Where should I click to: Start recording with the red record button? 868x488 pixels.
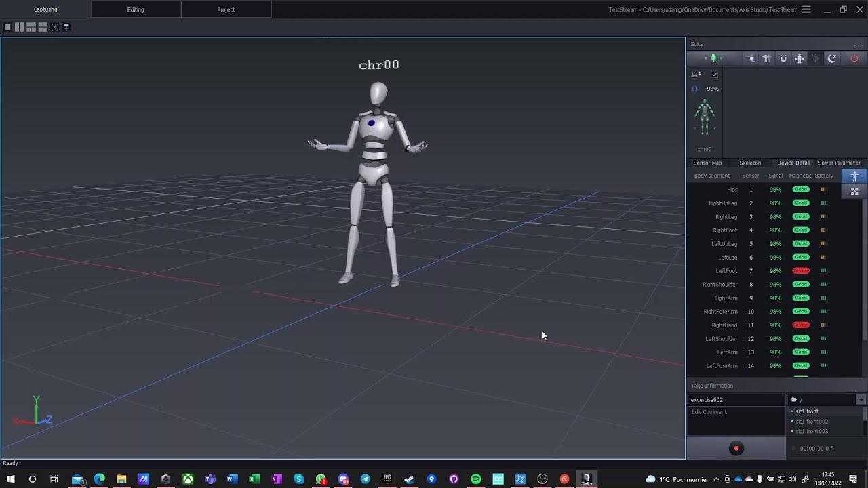click(736, 448)
